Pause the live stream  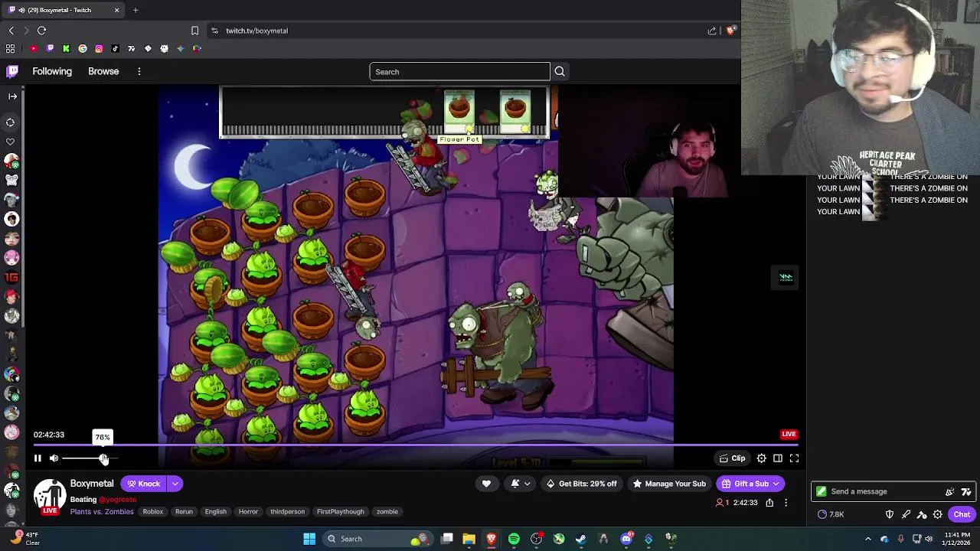tap(38, 458)
